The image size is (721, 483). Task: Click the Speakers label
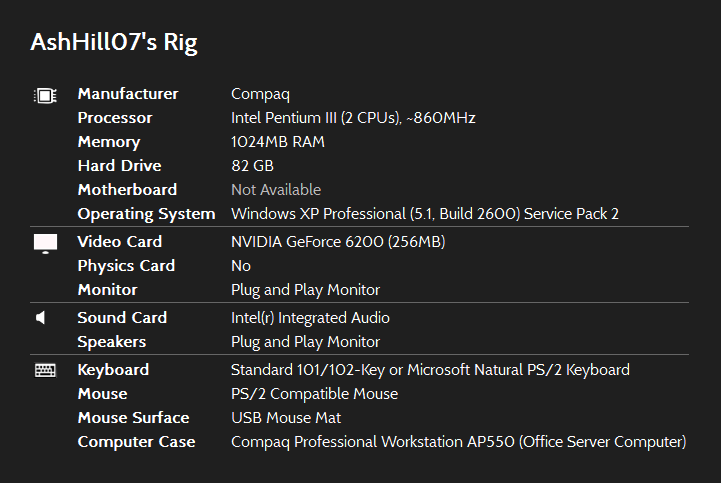[113, 342]
